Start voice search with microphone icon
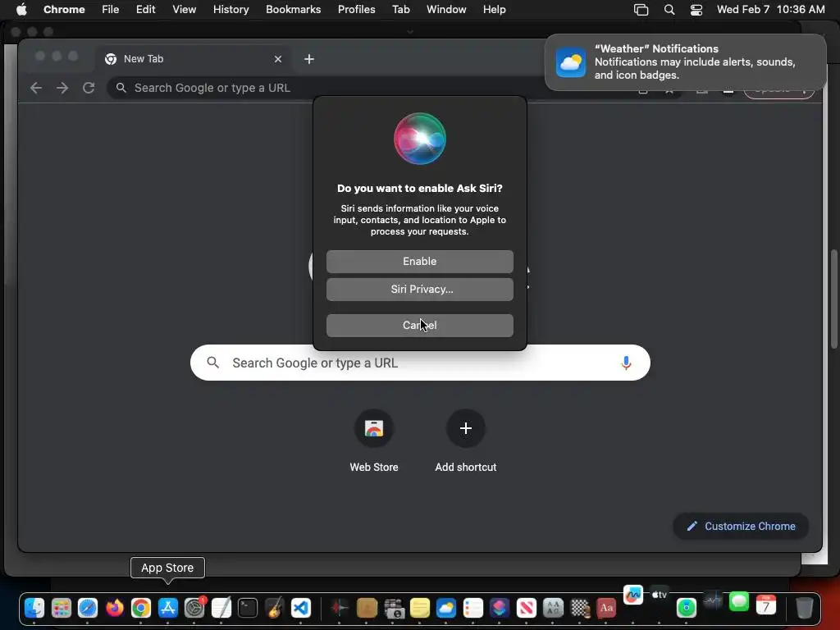The image size is (840, 630). [626, 363]
